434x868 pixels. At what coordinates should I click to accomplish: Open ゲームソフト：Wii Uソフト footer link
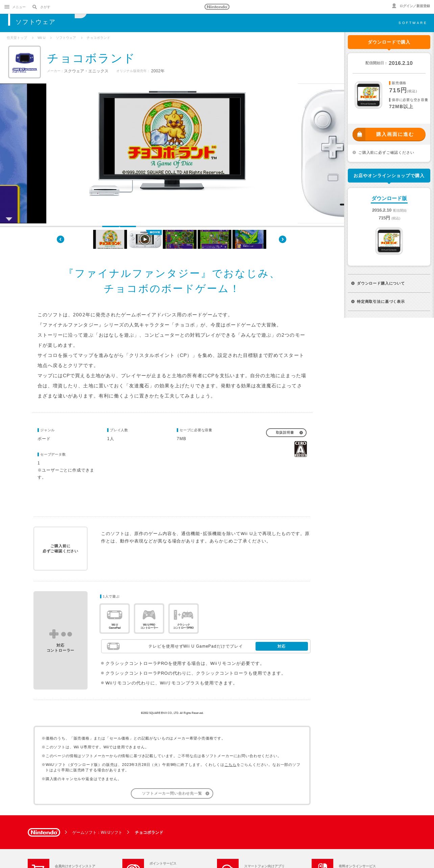pyautogui.click(x=97, y=833)
